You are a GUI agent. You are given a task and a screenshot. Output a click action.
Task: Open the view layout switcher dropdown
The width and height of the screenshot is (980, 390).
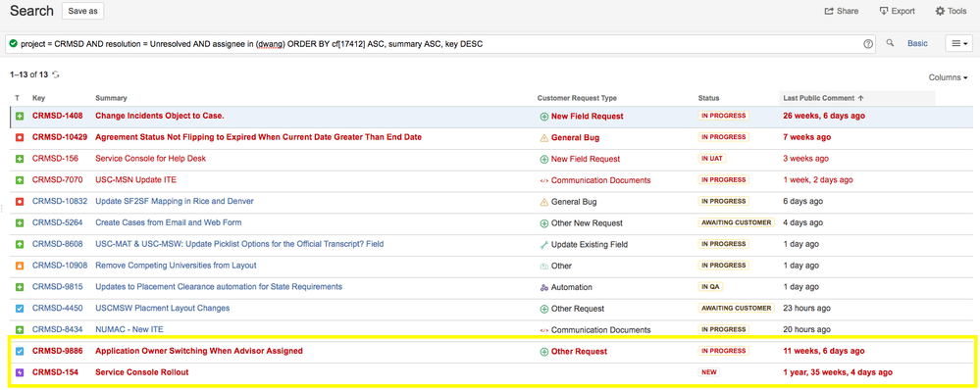coord(958,44)
